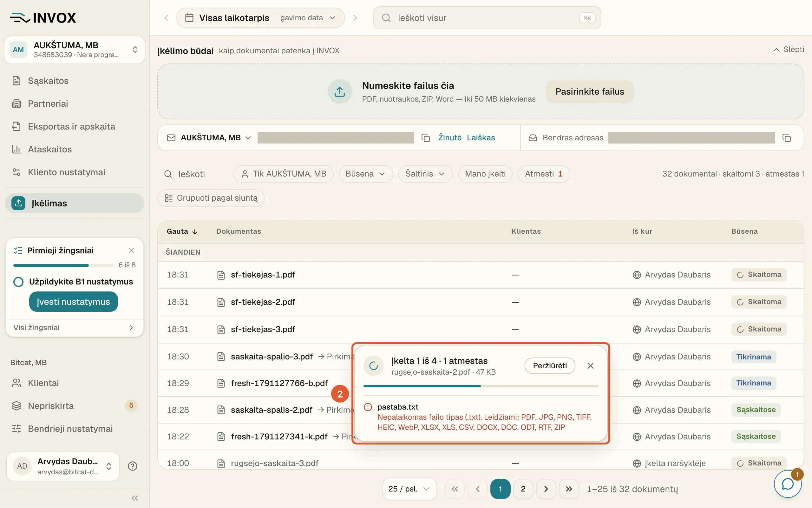Screen dimensions: 812x508
Task: Open the Šaltinis filter dropdown
Action: pyautogui.click(x=425, y=174)
